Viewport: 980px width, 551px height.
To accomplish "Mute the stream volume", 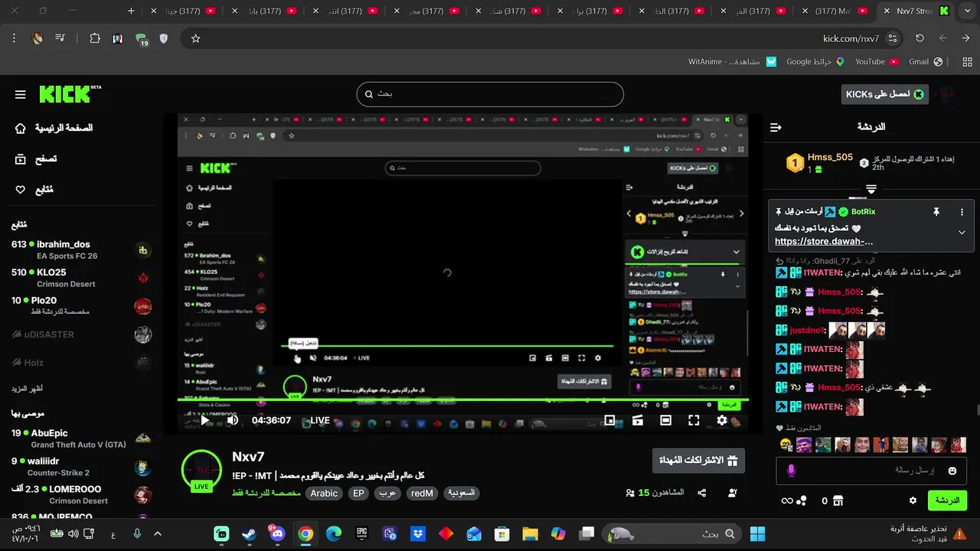I will [x=233, y=420].
